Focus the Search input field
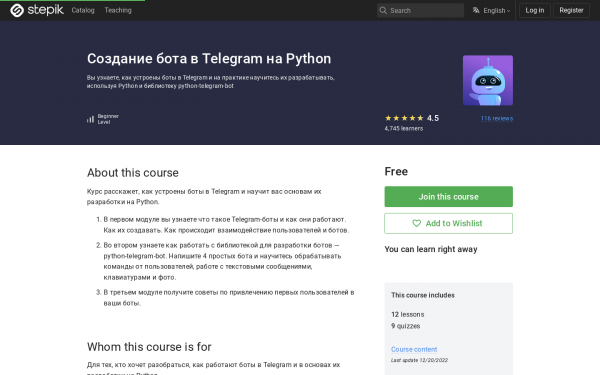The image size is (600, 375). [x=420, y=10]
